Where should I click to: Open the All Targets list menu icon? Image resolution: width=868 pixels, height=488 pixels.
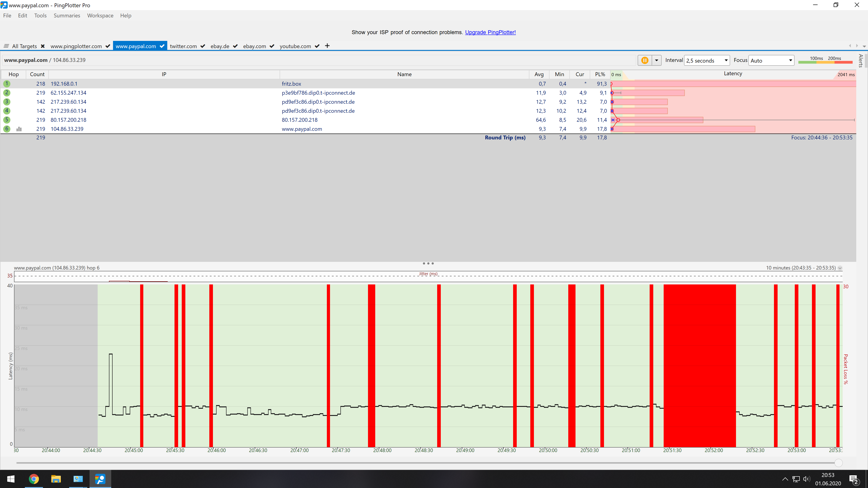(x=6, y=46)
